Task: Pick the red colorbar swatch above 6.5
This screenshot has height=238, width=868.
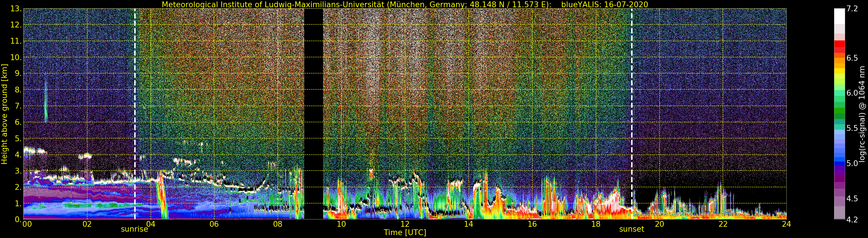Action: [x=839, y=44]
